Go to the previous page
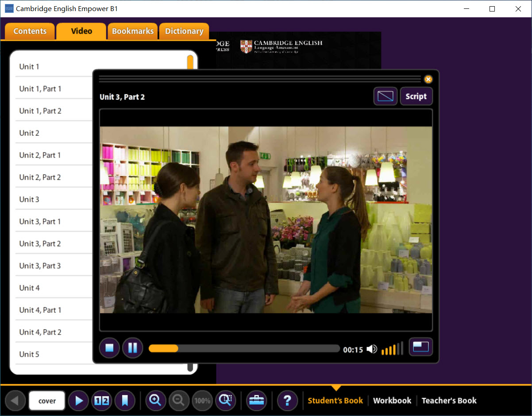532x416 pixels. click(15, 401)
